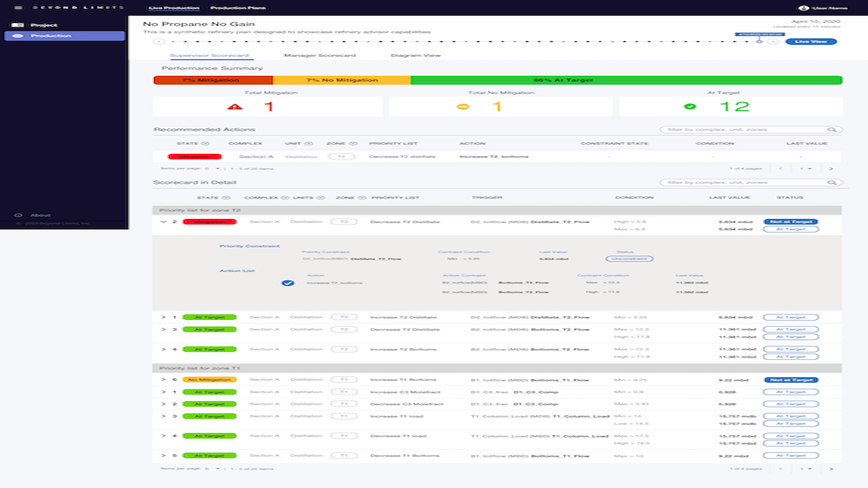Click the 86% At Target green bar segment

click(627, 80)
